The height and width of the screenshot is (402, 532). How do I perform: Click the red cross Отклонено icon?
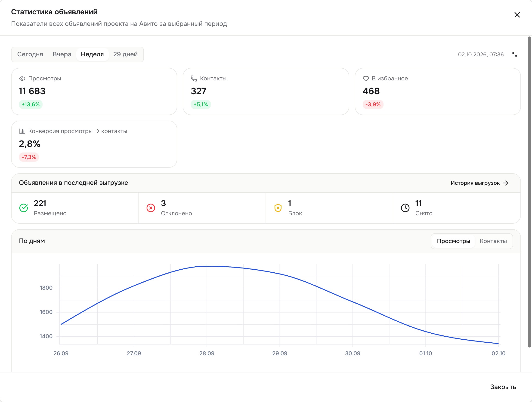coord(151,208)
